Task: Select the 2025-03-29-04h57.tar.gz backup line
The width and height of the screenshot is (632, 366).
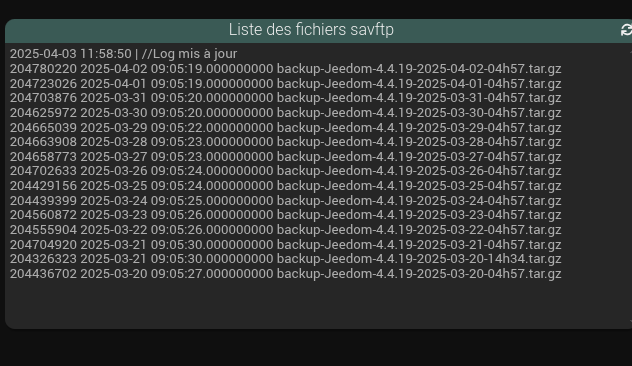Action: [285, 127]
